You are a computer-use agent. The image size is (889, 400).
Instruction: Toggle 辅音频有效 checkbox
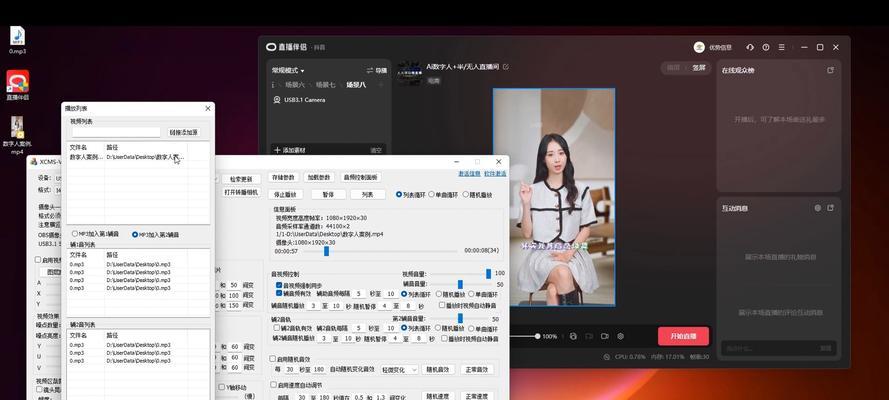(x=279, y=293)
